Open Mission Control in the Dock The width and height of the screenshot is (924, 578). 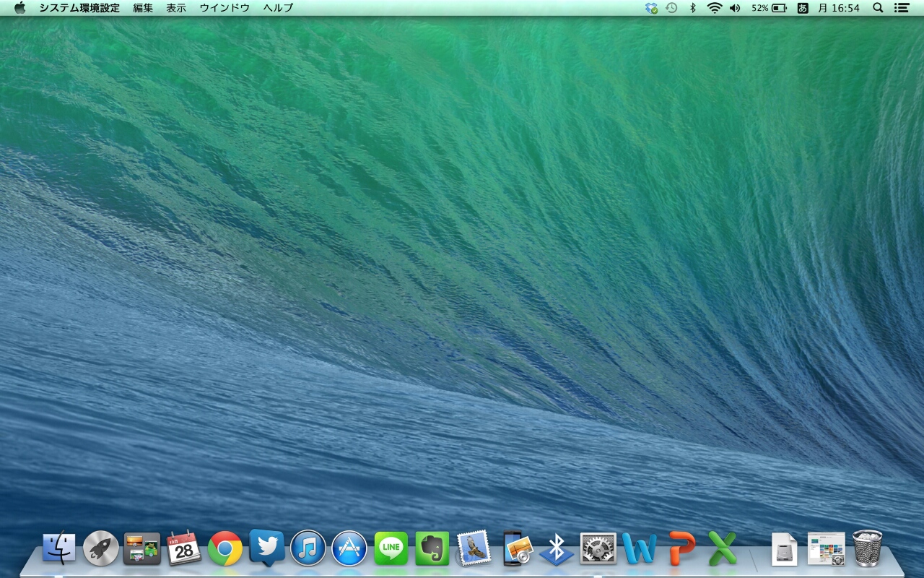tap(142, 548)
